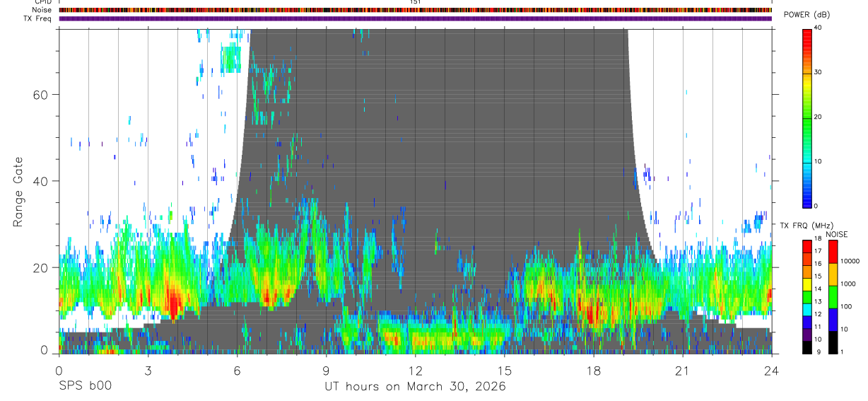Click the 13 tick on TX FRQ scale

point(818,301)
